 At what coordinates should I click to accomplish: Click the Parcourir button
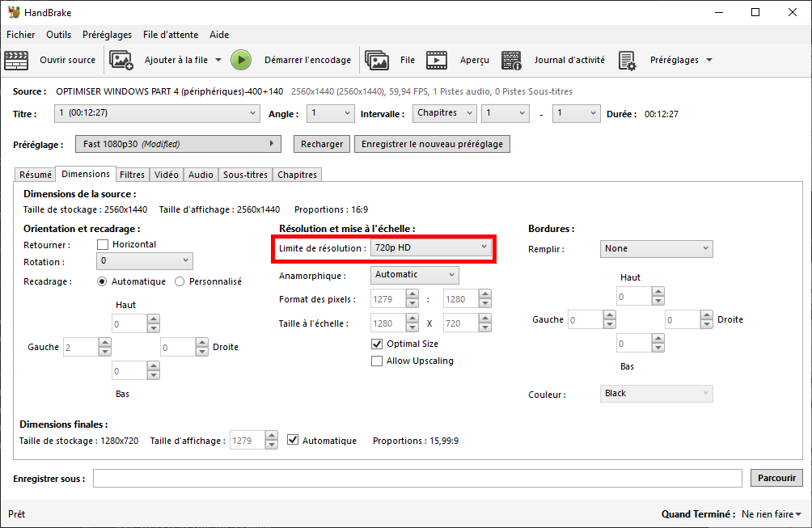tap(776, 478)
